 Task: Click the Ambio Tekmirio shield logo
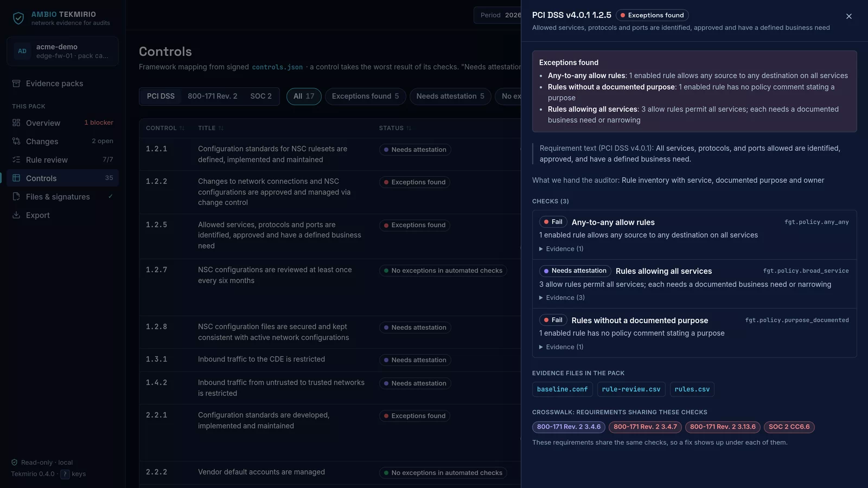pos(18,18)
